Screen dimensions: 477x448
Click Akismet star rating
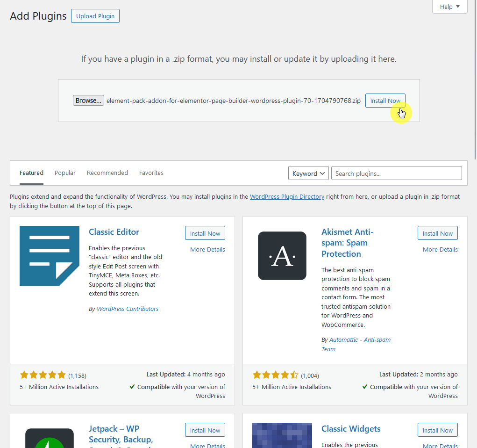tap(275, 375)
